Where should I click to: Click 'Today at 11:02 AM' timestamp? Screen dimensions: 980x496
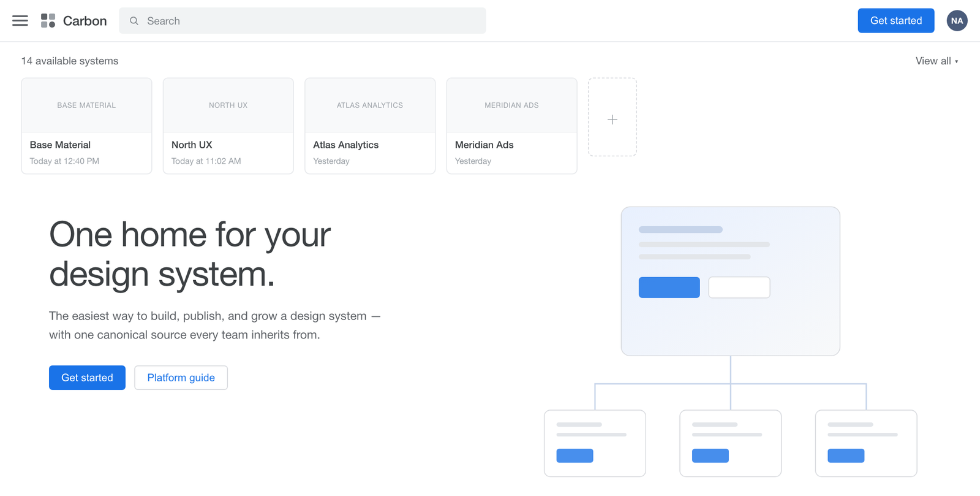(206, 161)
